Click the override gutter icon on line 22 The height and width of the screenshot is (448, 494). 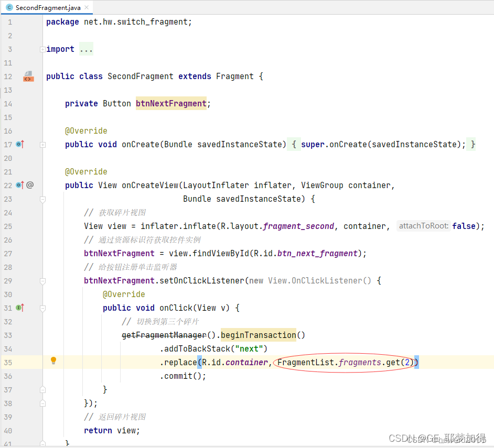[x=20, y=185]
